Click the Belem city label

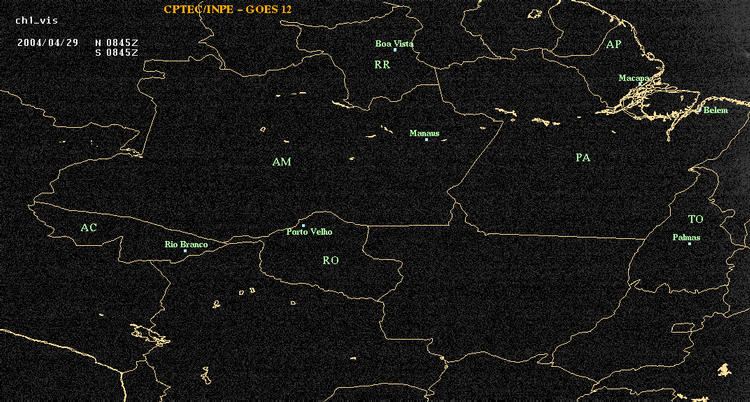(x=716, y=111)
